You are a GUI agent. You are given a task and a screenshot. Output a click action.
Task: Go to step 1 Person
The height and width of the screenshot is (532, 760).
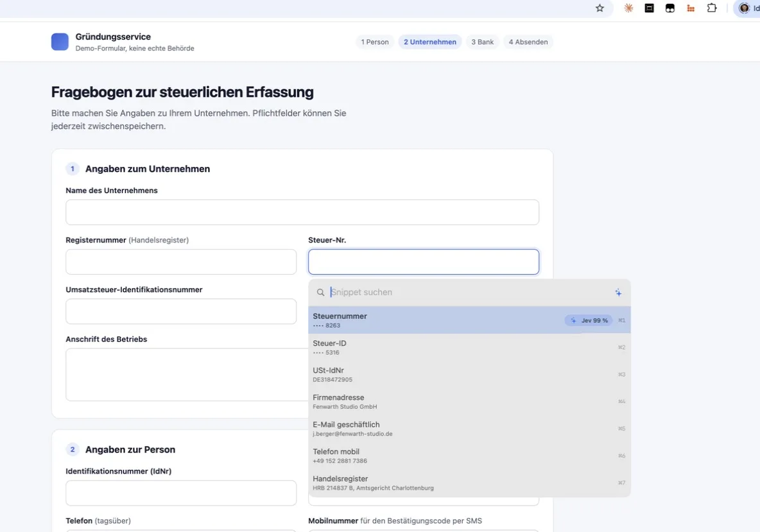click(x=375, y=42)
